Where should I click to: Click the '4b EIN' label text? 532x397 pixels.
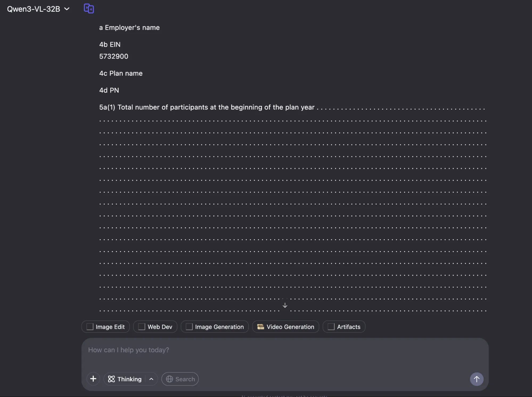point(110,44)
